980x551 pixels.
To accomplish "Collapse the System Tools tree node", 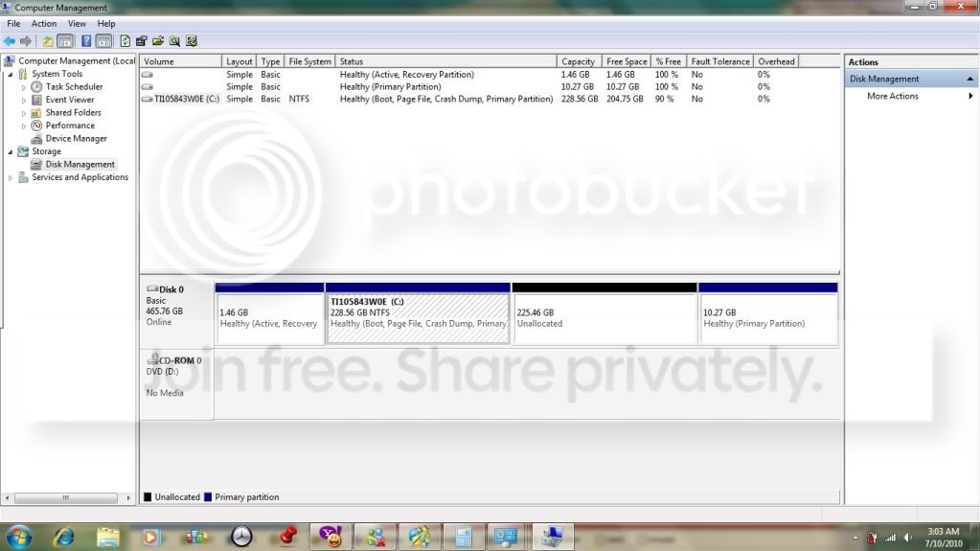I will (x=10, y=74).
